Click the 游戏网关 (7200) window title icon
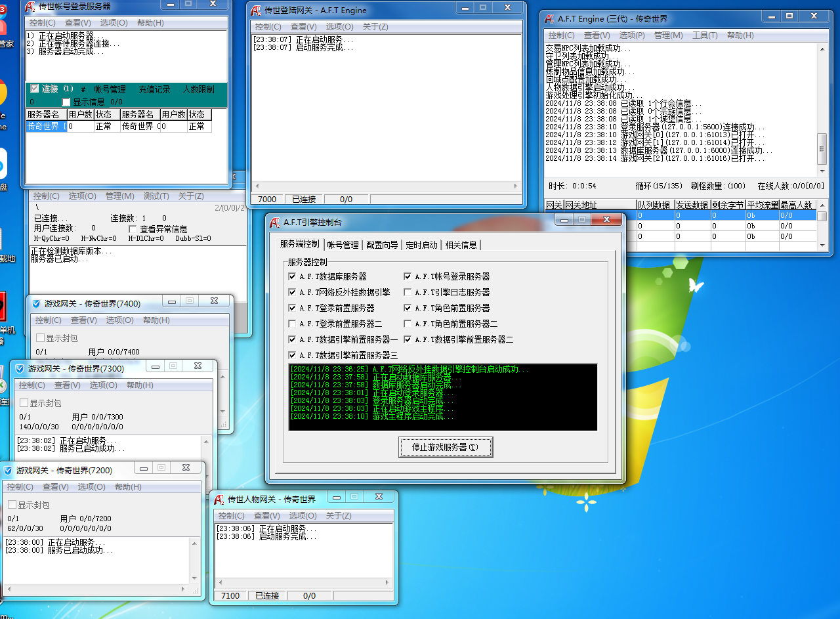The image size is (840, 619). coord(8,471)
